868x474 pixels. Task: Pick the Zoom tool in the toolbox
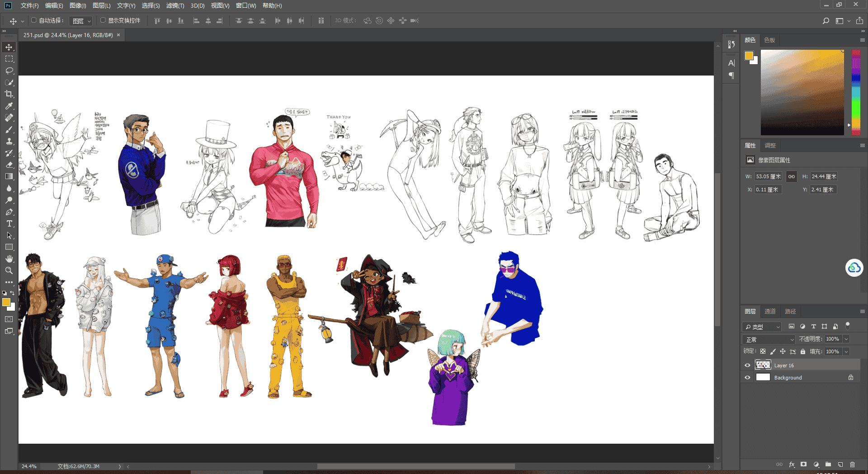click(x=9, y=270)
